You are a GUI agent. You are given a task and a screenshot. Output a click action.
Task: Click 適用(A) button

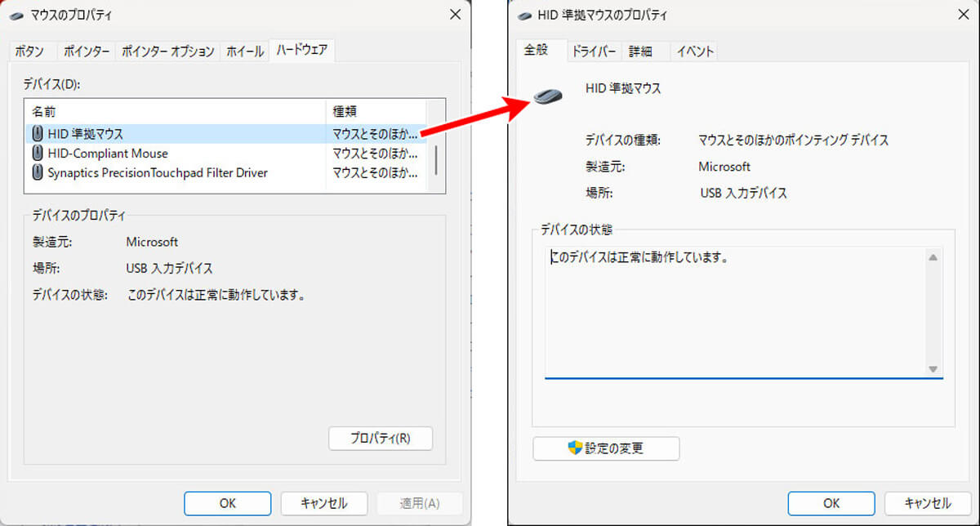coord(421,503)
